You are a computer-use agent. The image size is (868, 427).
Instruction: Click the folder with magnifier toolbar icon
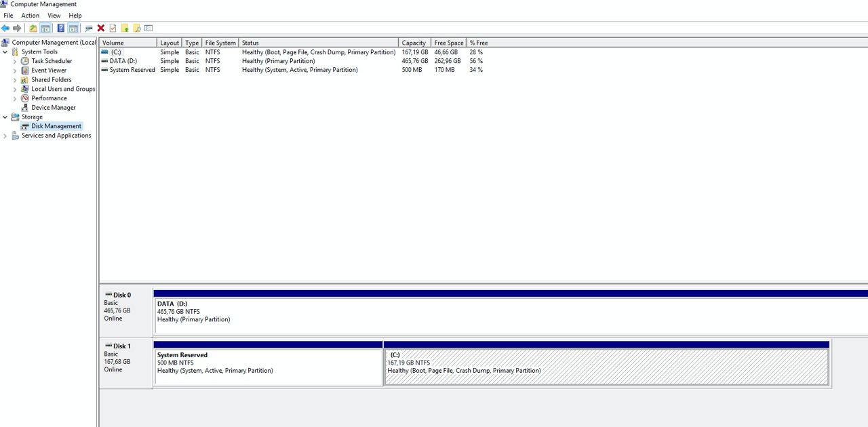click(x=136, y=28)
